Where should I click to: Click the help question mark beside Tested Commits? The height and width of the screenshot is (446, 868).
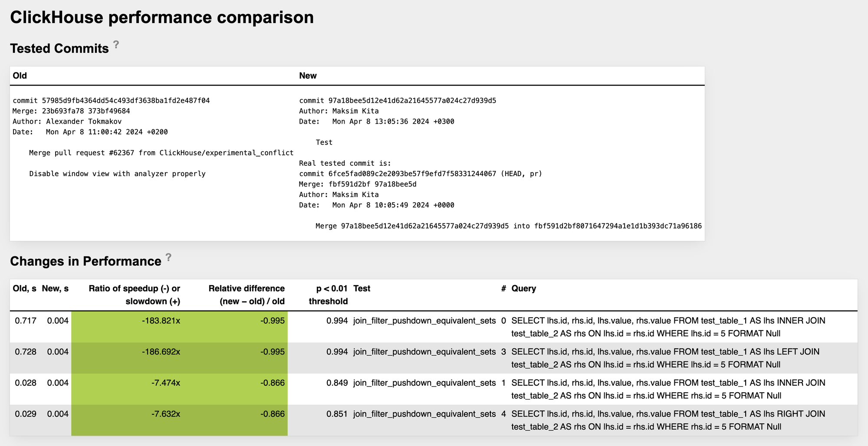pos(116,44)
